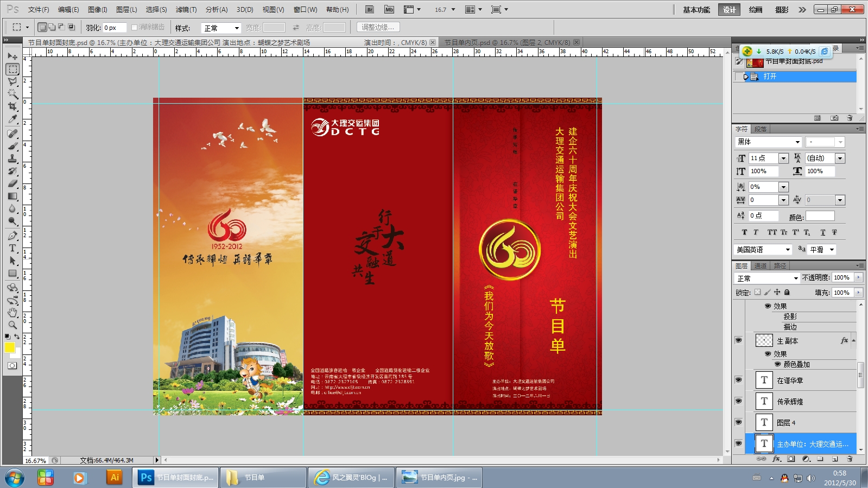Viewport: 868px width, 488px height.
Task: Select the Rectangular Marquee tool
Action: click(12, 69)
